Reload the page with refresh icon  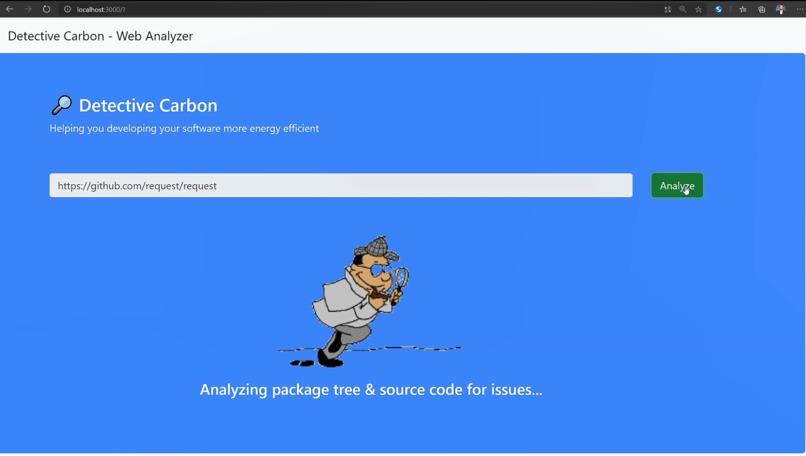[x=46, y=9]
